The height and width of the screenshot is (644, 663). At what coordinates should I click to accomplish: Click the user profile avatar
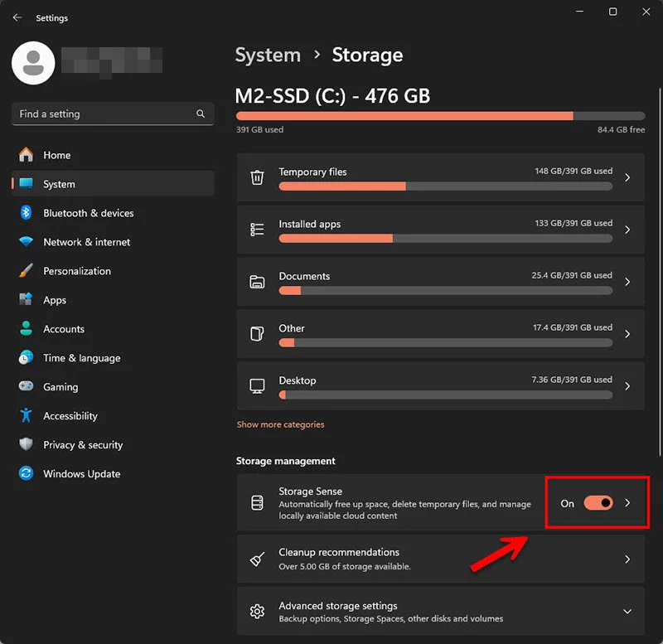pyautogui.click(x=33, y=63)
